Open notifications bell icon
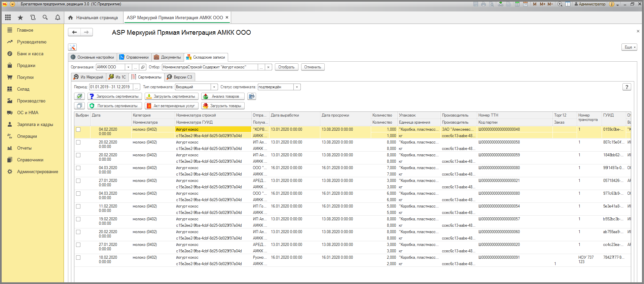644x284 pixels. (x=58, y=18)
